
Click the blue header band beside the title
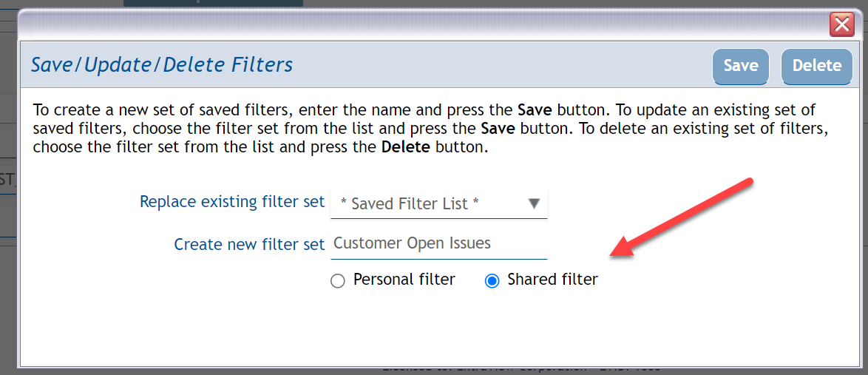pyautogui.click(x=503, y=65)
